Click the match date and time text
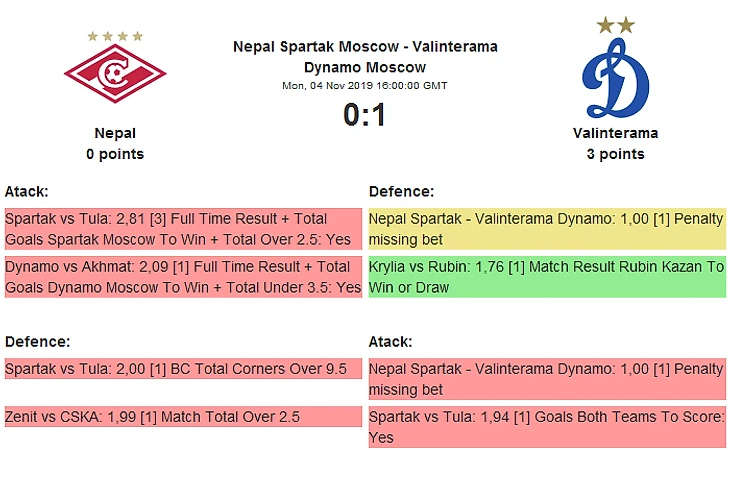The image size is (730, 480). coord(365,86)
